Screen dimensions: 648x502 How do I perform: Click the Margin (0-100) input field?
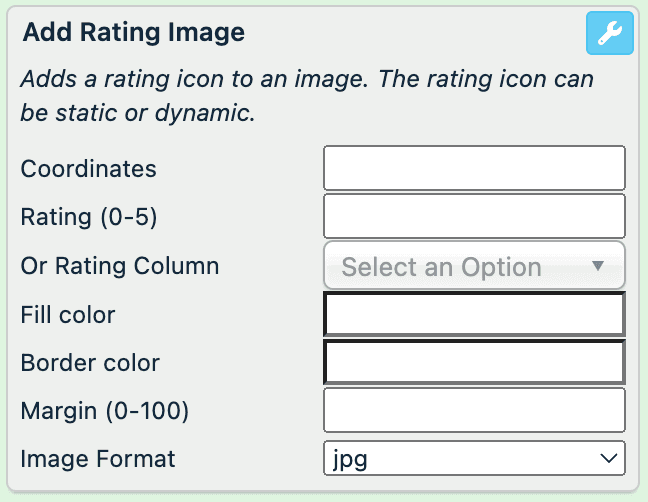tap(474, 410)
